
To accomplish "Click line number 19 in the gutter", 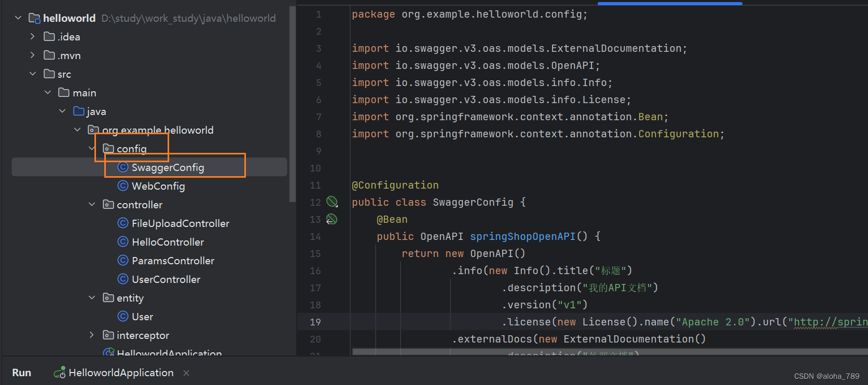I will 315,322.
